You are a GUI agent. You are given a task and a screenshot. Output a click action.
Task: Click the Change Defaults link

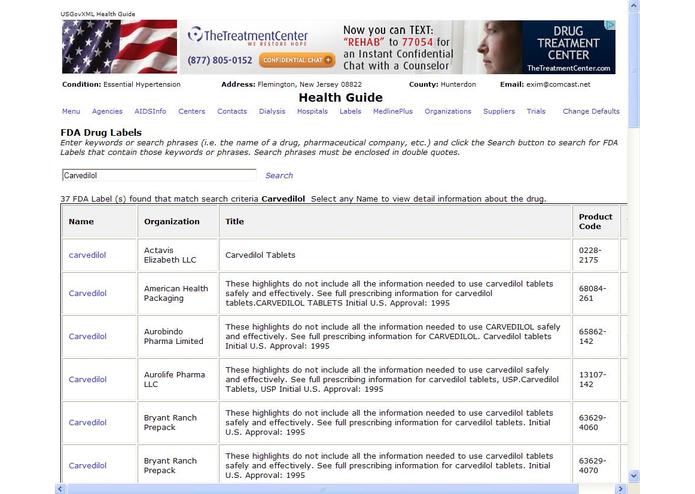point(591,111)
